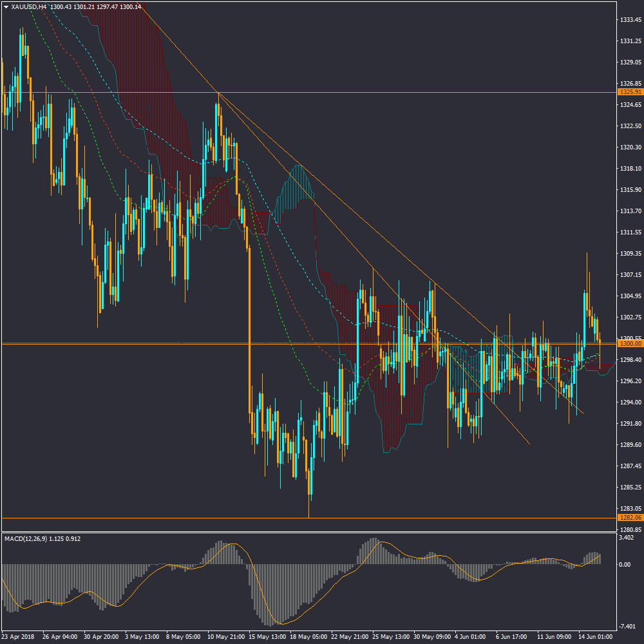Click the -7.401 MACD scale value
644x644 pixels.
[627, 626]
